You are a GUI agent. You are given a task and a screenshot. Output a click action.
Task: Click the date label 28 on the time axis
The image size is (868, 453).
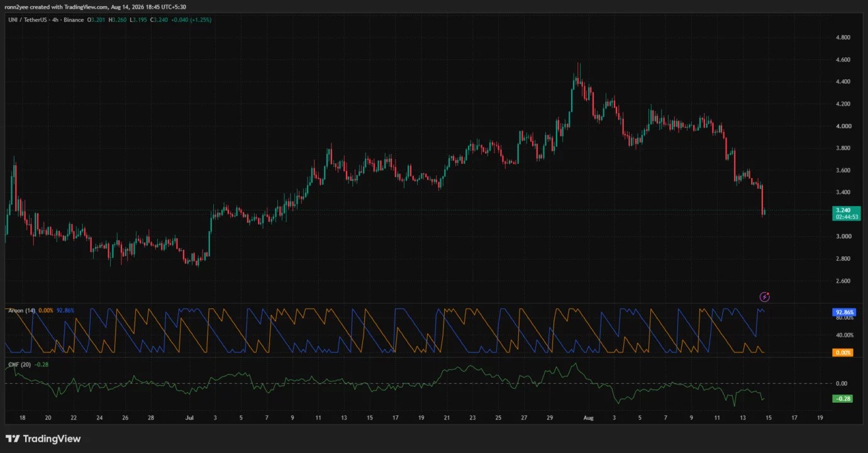151,417
